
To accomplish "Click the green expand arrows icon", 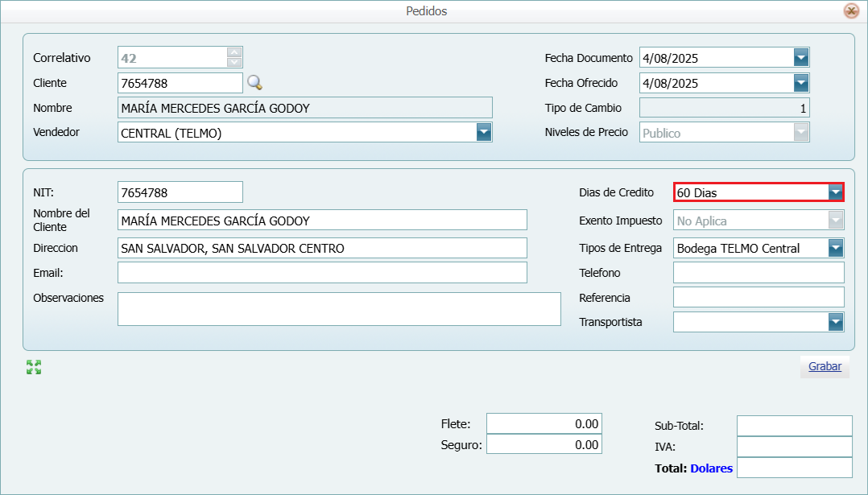I will [34, 367].
